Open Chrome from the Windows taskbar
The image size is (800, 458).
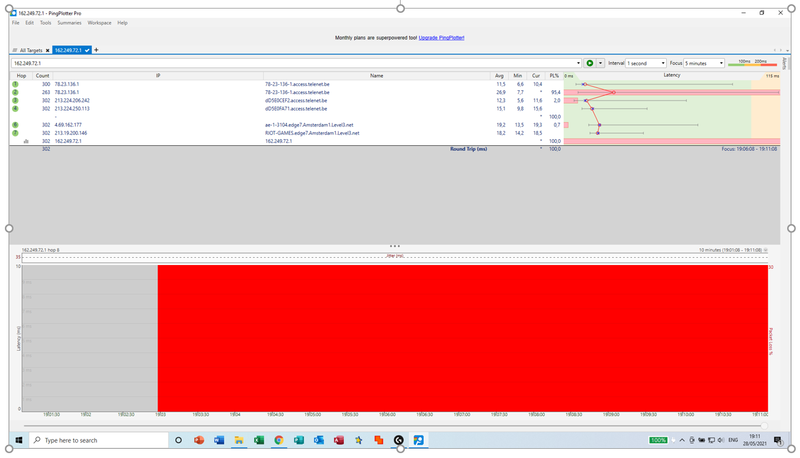coord(279,440)
